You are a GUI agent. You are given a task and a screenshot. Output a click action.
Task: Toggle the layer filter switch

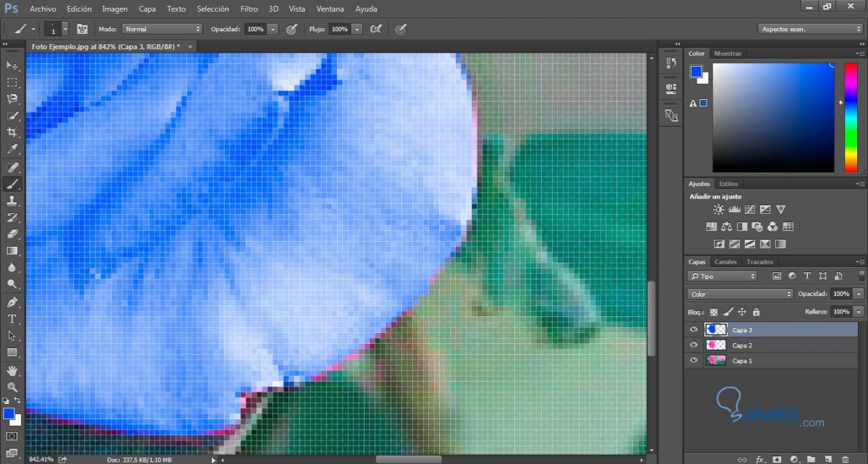(860, 276)
